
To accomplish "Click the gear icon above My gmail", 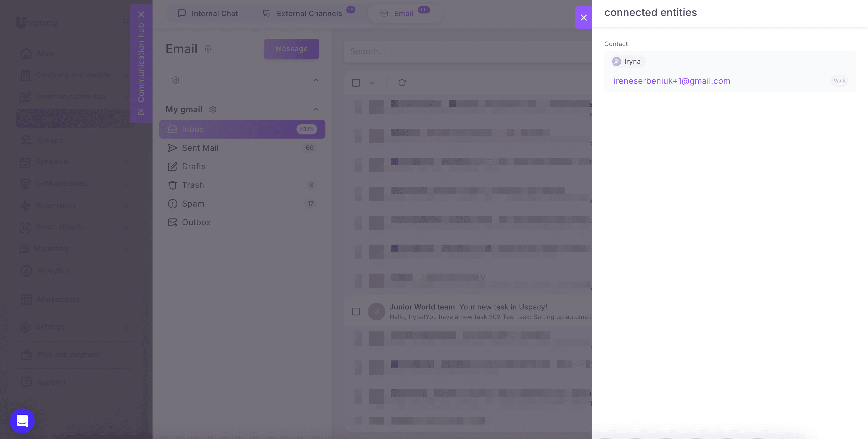I will click(176, 80).
